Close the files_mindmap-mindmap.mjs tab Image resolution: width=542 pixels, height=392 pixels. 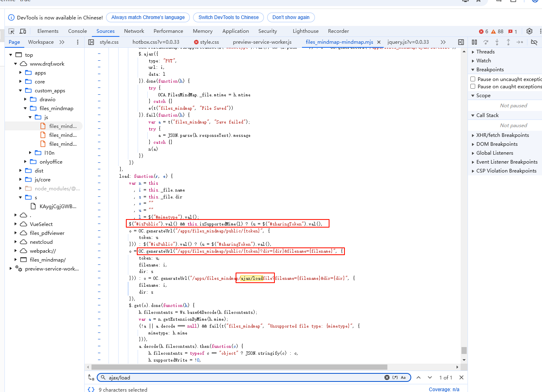379,42
